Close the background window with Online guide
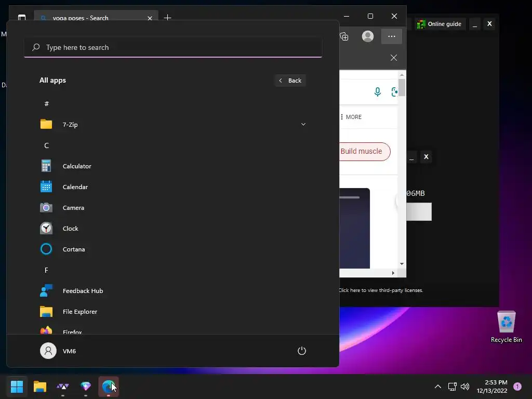Image resolution: width=532 pixels, height=399 pixels. click(489, 24)
